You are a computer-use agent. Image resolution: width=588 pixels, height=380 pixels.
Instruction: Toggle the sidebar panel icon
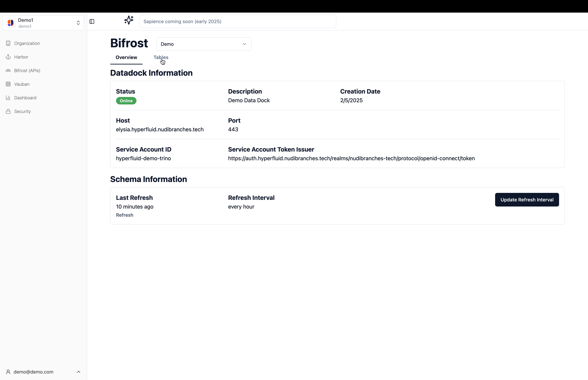pos(92,21)
